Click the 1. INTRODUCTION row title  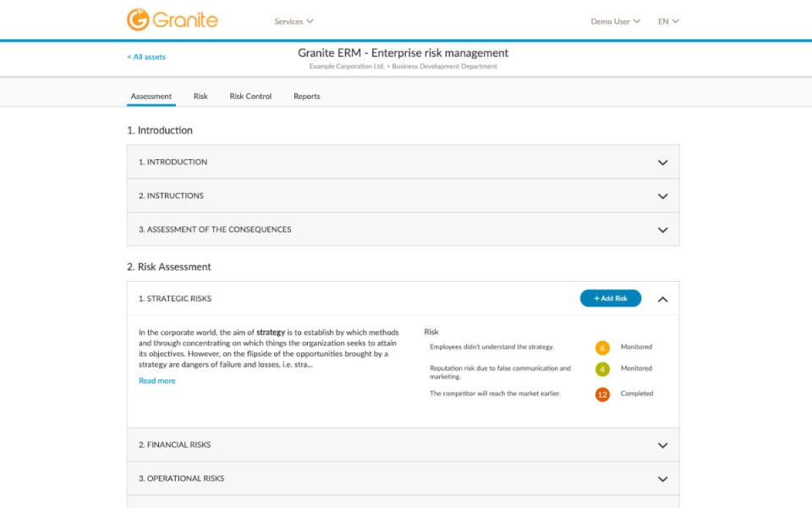pos(173,162)
